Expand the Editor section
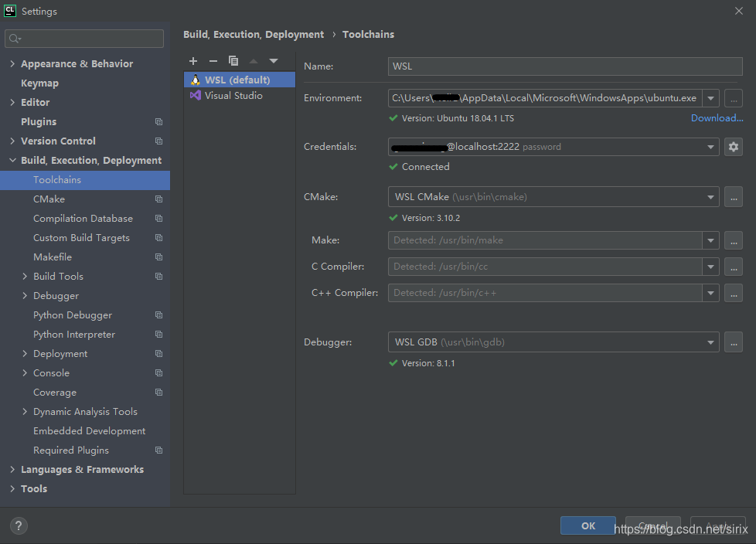This screenshot has width=756, height=544. tap(12, 102)
